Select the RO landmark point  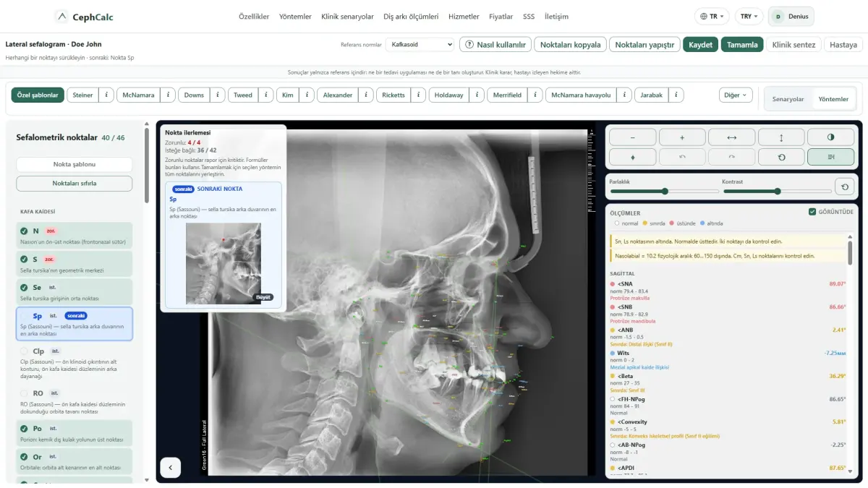74,401
